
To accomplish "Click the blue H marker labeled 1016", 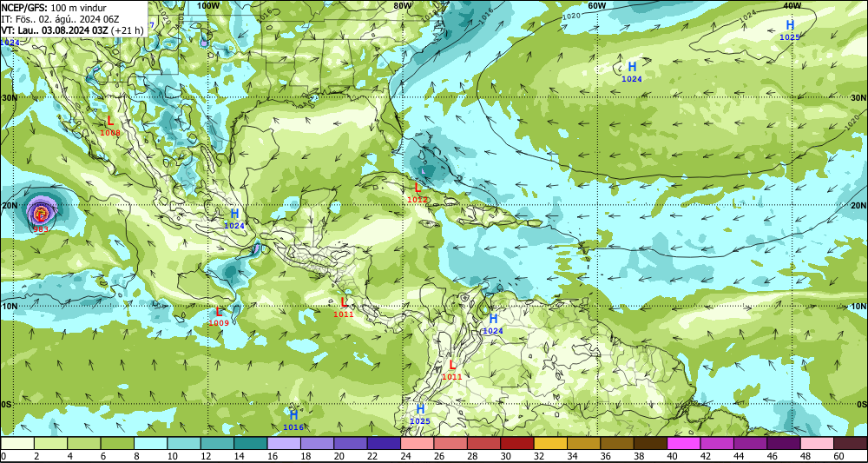I will pyautogui.click(x=294, y=415).
